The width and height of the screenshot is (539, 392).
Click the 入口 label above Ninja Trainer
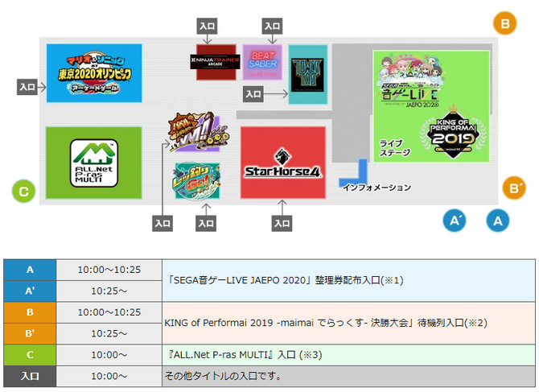(208, 26)
